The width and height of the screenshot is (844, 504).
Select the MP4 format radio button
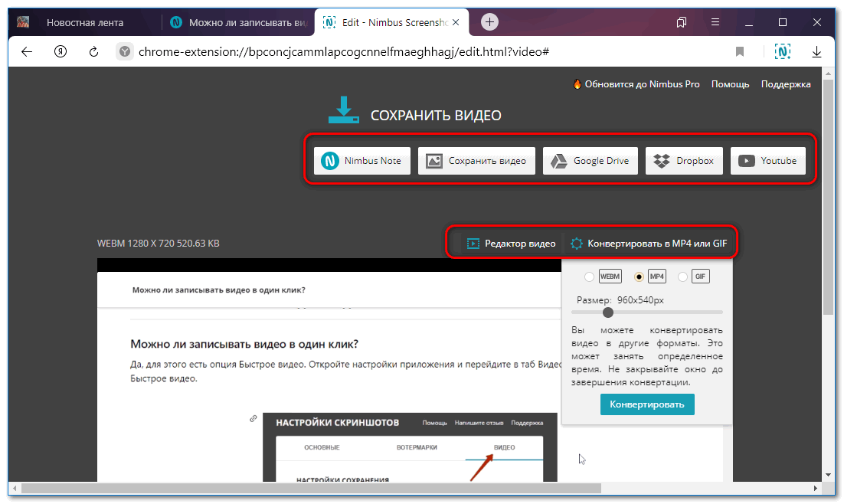[x=639, y=277]
